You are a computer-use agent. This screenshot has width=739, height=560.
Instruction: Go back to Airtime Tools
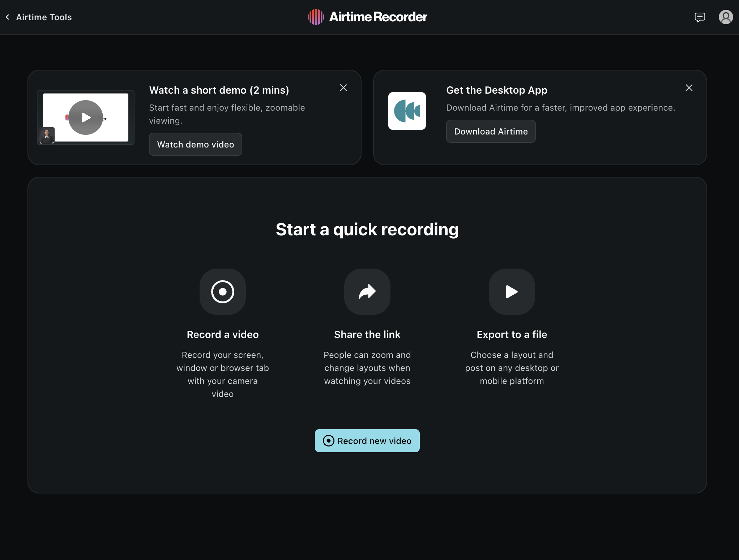click(44, 17)
